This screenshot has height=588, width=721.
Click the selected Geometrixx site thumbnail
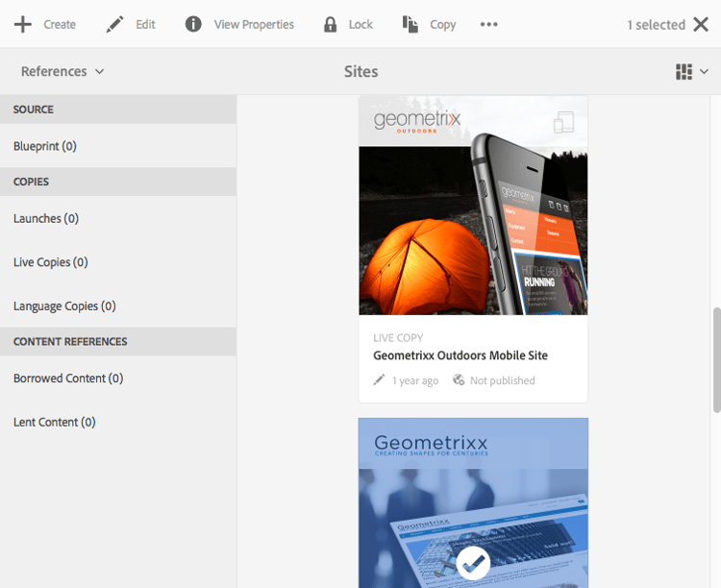[x=473, y=502]
